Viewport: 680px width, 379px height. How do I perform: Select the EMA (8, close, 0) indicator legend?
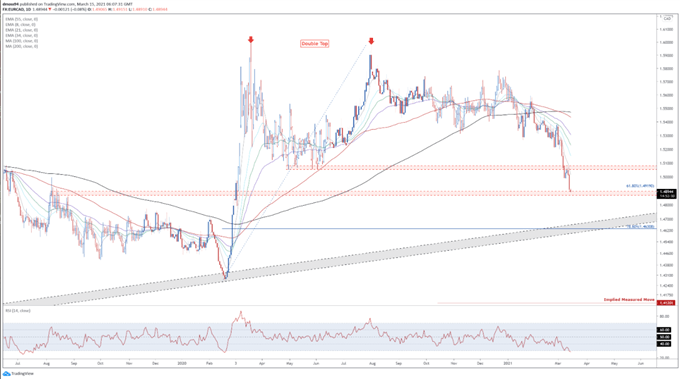tap(21, 25)
